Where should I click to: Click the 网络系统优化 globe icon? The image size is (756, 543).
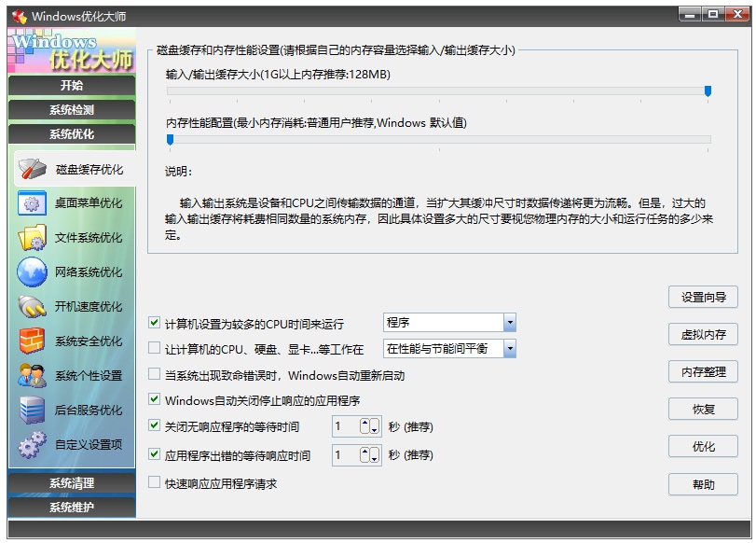pos(32,271)
